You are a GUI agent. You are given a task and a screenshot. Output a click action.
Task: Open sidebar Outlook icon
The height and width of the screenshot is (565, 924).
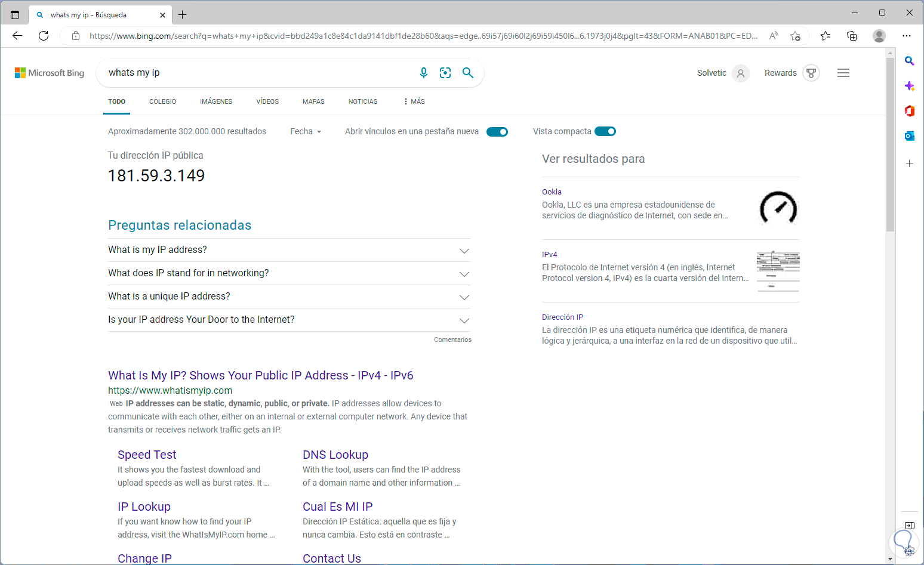[x=909, y=136]
